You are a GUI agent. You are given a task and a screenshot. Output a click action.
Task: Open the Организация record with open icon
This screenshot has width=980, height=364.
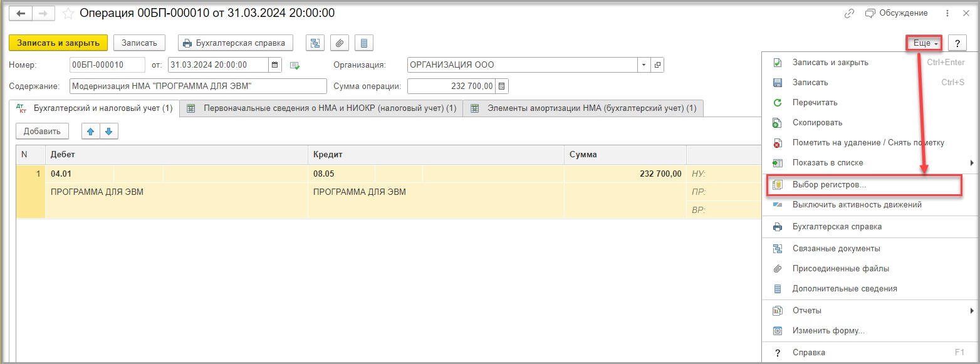click(x=657, y=65)
